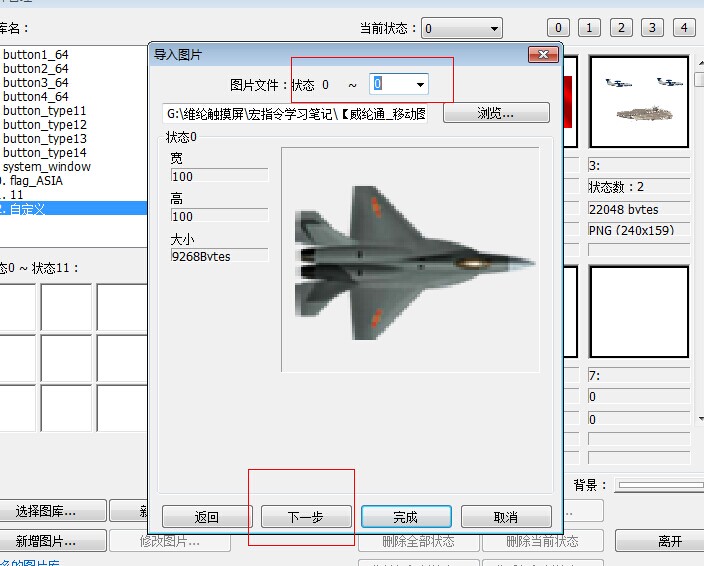
Task: Go back using the 返回 button
Action: (x=207, y=517)
